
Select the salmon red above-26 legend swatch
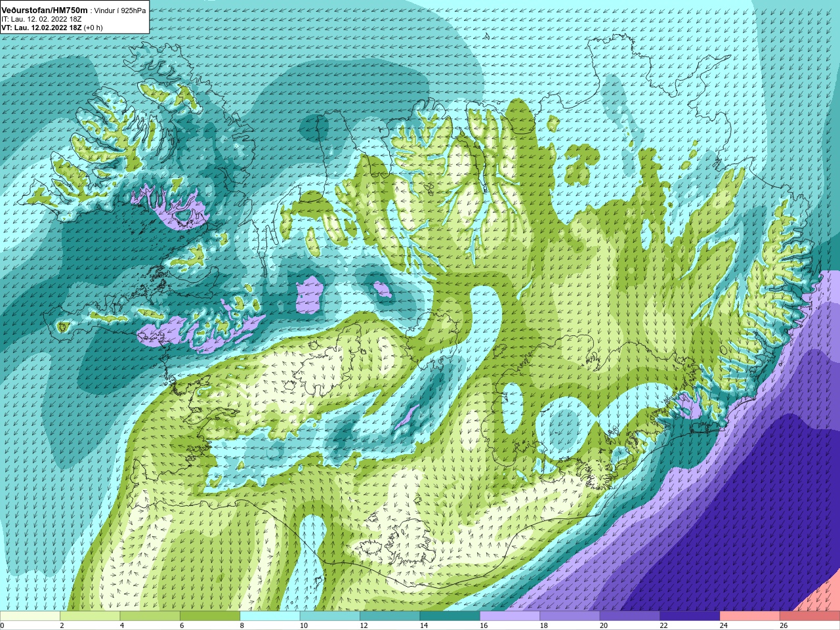[x=810, y=616]
